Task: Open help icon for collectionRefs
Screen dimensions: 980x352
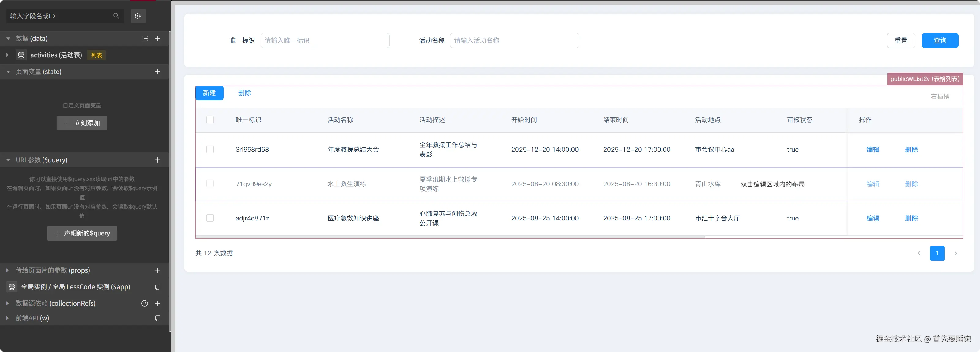Action: [145, 304]
